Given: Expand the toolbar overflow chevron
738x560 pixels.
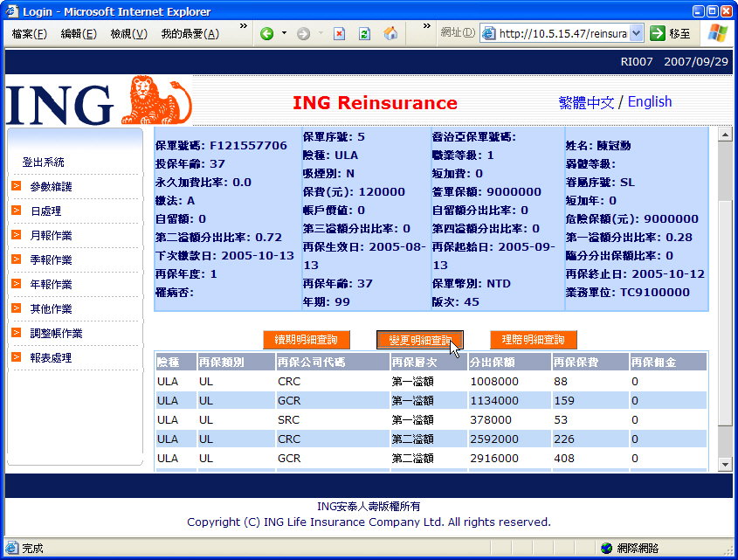Looking at the screenshot, I should [427, 26].
